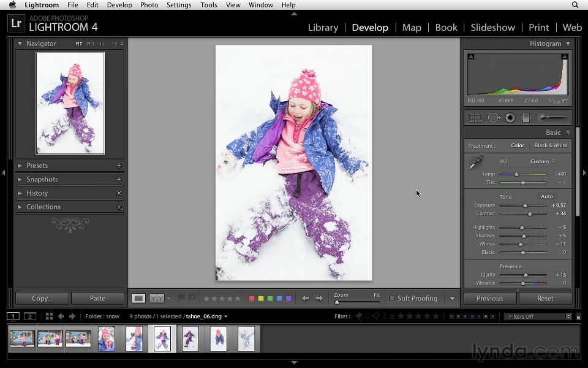Click the Reset button
The height and width of the screenshot is (368, 588).
click(545, 298)
